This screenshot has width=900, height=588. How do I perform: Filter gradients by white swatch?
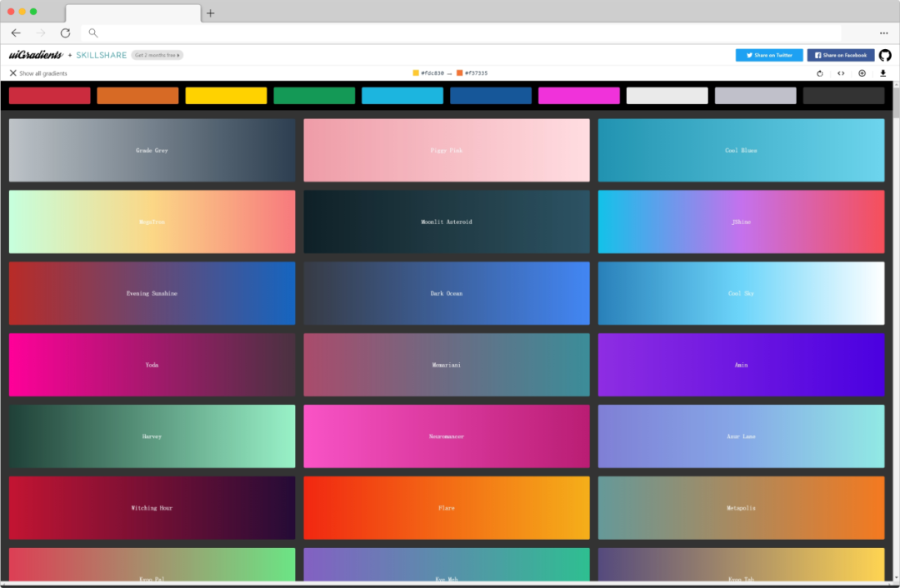click(x=667, y=96)
